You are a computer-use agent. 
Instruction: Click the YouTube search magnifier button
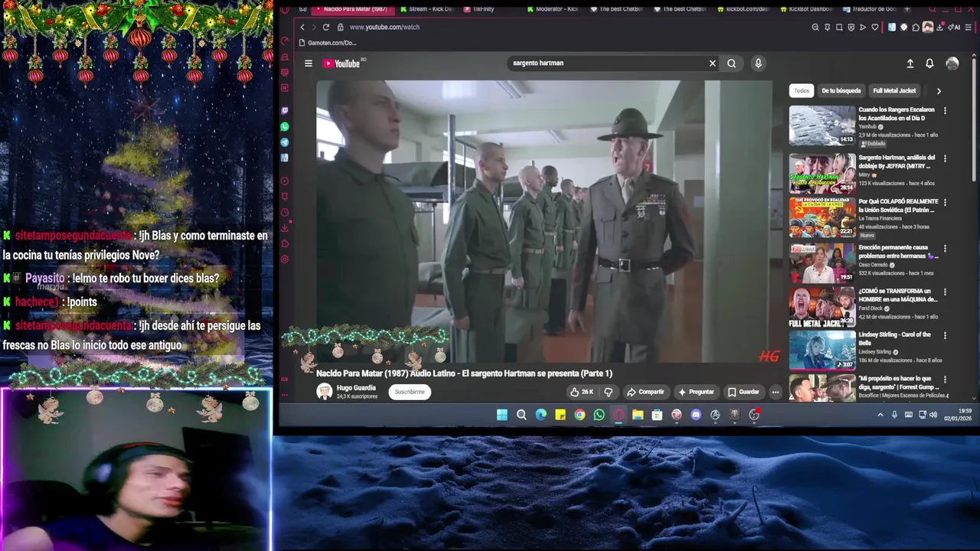(731, 64)
